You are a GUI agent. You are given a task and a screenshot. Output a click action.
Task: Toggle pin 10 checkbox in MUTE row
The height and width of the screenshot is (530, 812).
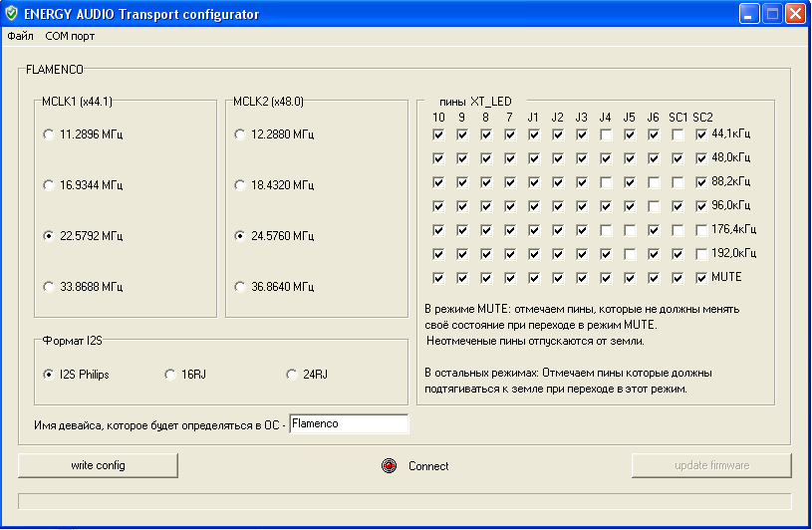(x=438, y=279)
